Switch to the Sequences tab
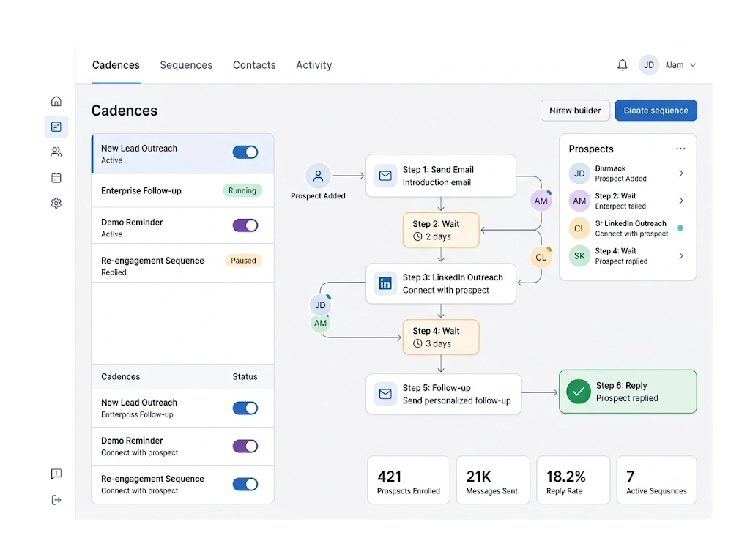750x560 pixels. click(186, 65)
